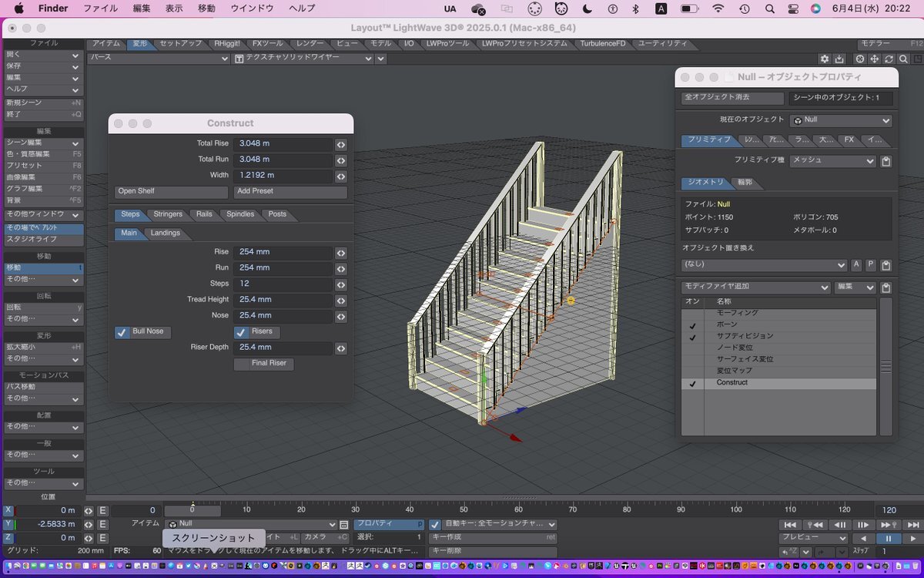Open the パース view type dropdown
924x578 pixels.
click(159, 59)
